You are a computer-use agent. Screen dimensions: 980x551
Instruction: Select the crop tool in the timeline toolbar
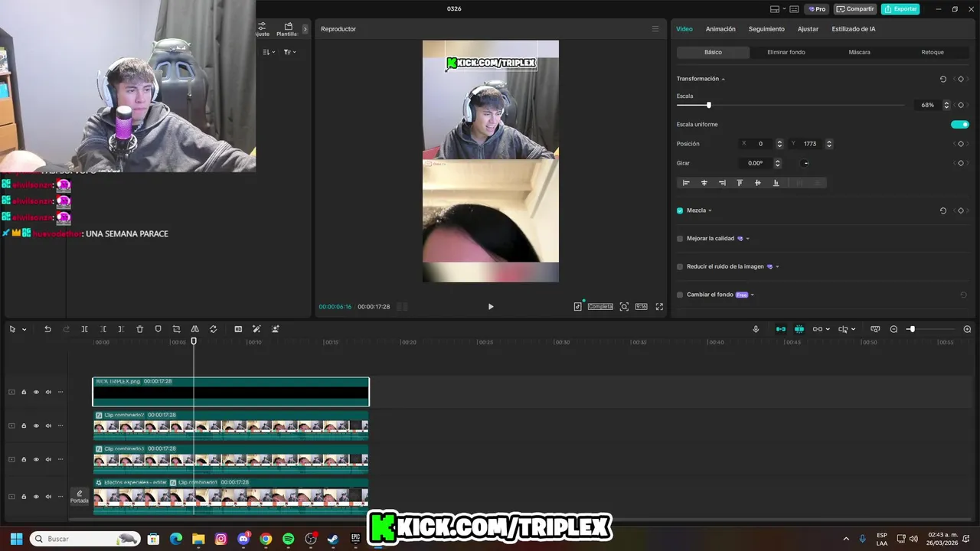[x=176, y=329]
